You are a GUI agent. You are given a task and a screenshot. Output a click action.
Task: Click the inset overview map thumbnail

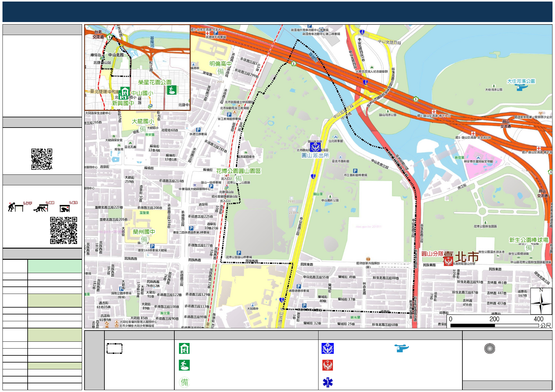click(x=137, y=68)
